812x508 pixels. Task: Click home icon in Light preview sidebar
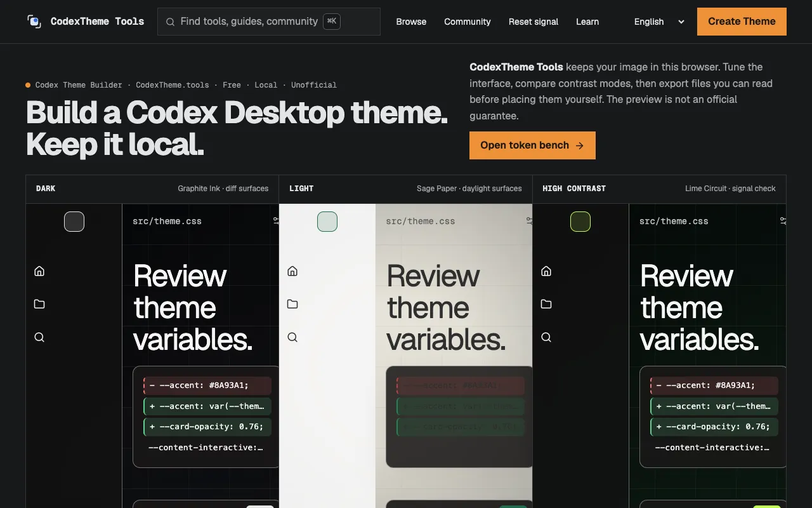point(292,271)
